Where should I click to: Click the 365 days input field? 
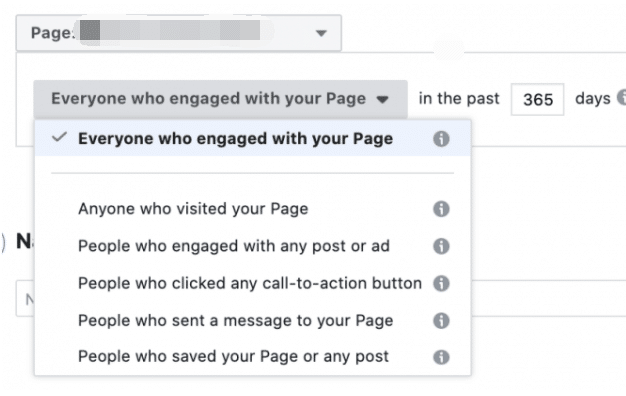(537, 99)
